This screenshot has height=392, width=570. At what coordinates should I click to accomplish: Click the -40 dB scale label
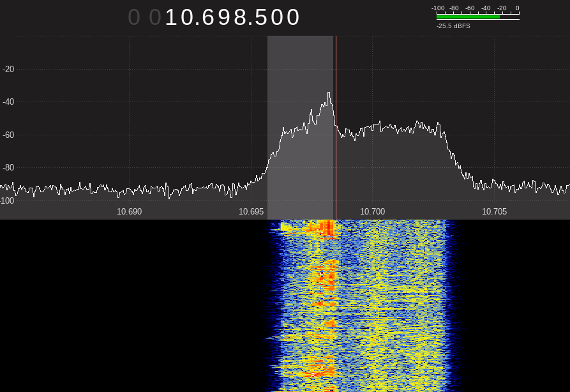point(8,102)
